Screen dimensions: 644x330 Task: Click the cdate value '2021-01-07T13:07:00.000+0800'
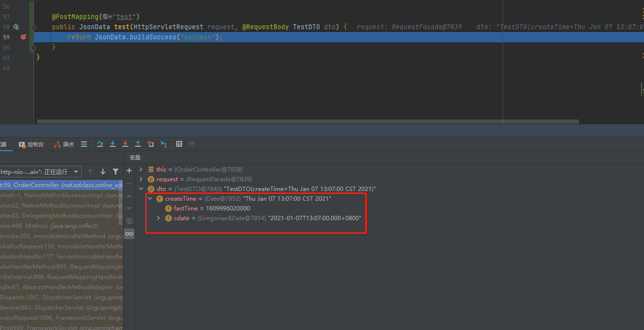tap(315, 218)
